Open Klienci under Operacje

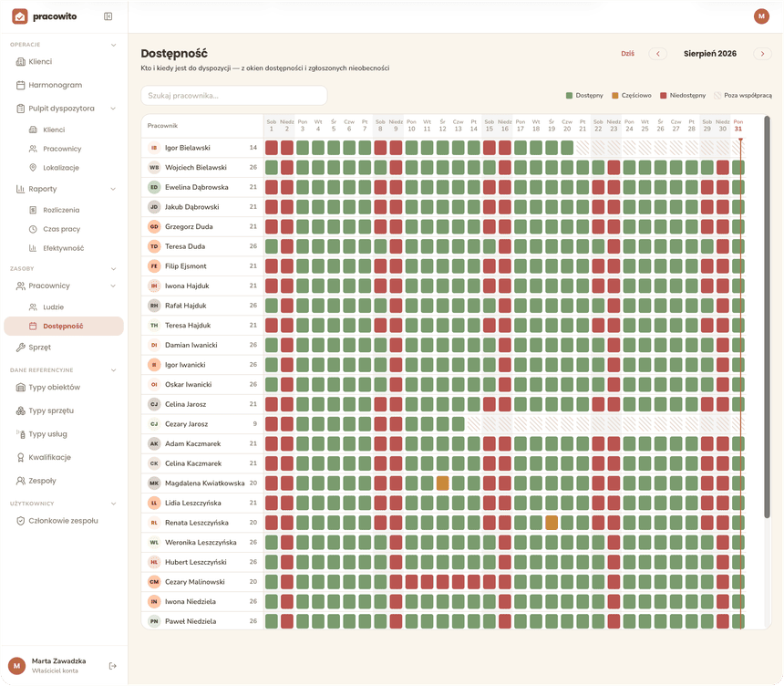point(40,61)
